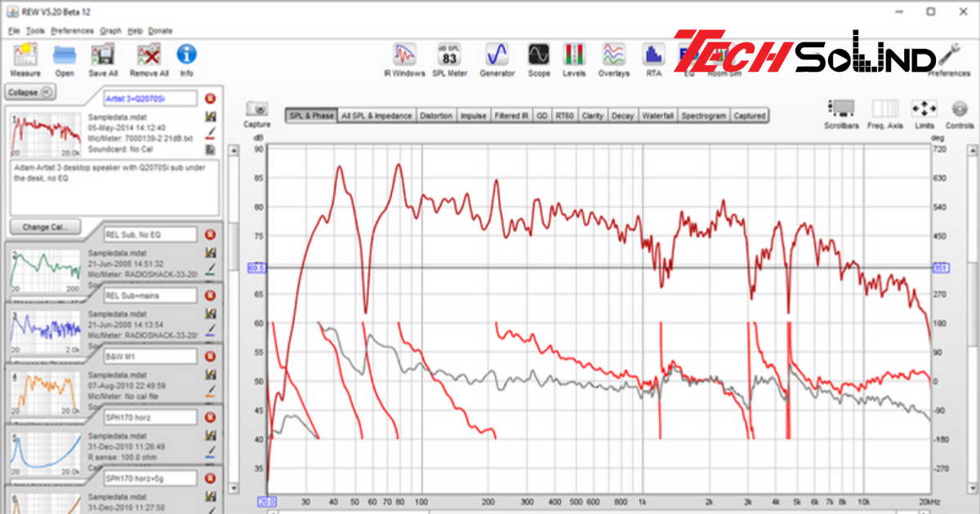Open the Preferences menu in menu bar
The width and height of the screenshot is (980, 514).
pyautogui.click(x=72, y=31)
